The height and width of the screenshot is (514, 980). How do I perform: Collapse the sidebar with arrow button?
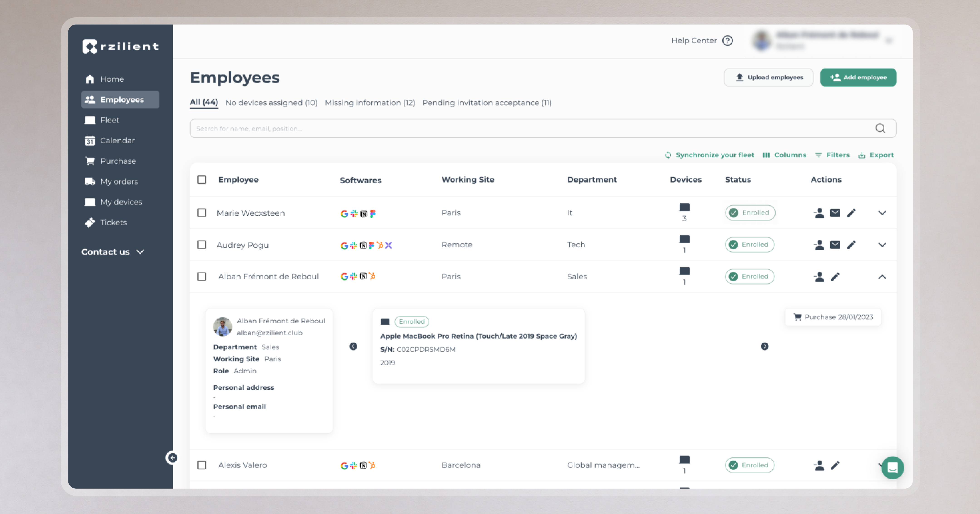click(172, 458)
